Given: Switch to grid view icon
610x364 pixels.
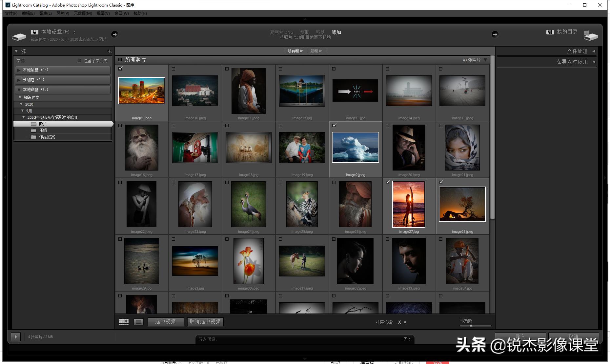Looking at the screenshot, I should point(124,322).
